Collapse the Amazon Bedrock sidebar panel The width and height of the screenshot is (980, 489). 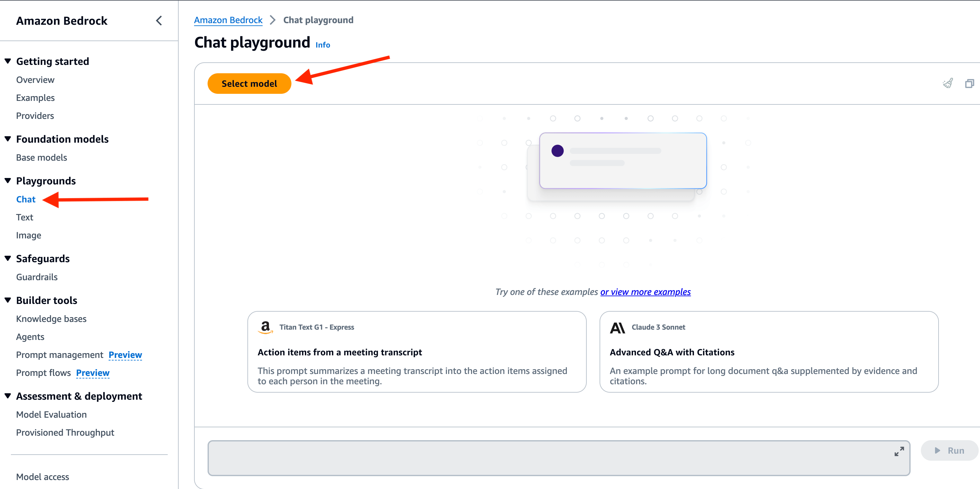[159, 21]
